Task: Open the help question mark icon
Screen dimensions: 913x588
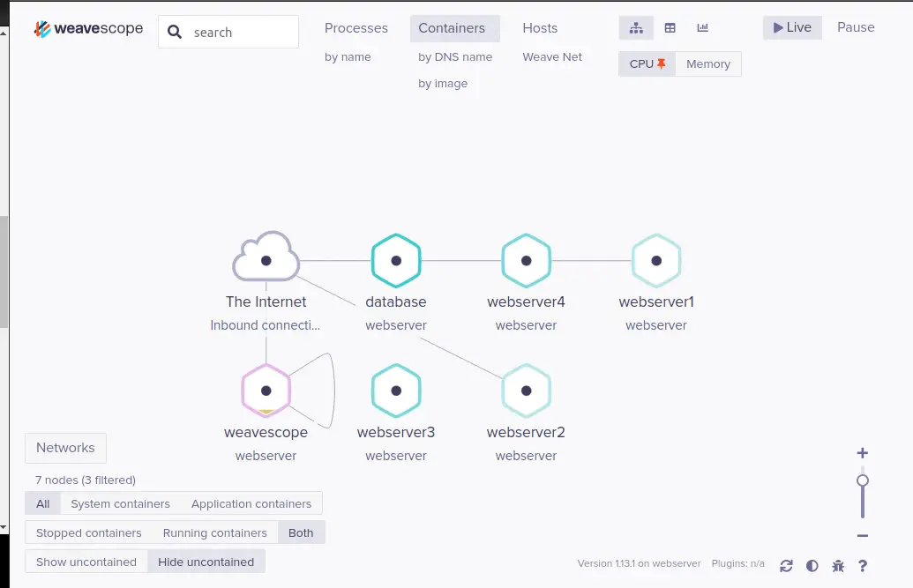Action: [863, 566]
